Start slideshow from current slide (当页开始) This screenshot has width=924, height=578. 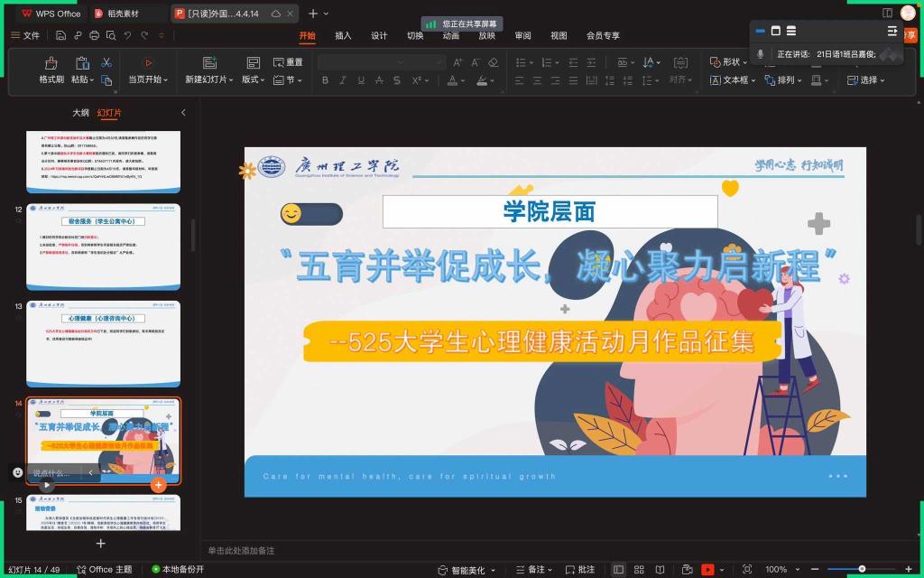(x=148, y=63)
